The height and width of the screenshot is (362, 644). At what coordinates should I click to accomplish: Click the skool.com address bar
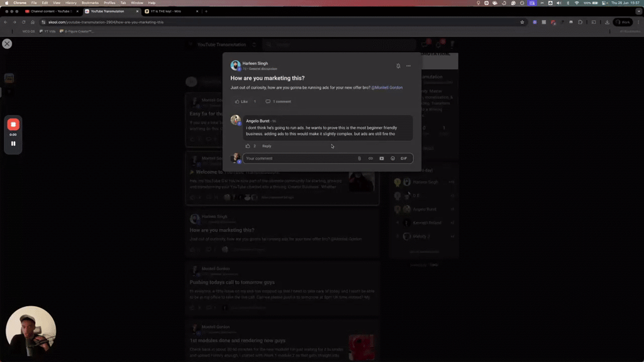(x=279, y=22)
